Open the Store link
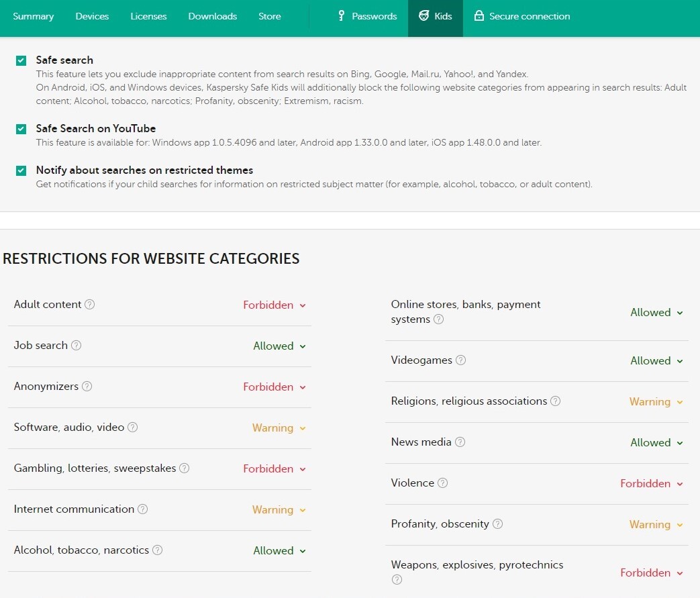700x598 pixels. click(x=270, y=16)
